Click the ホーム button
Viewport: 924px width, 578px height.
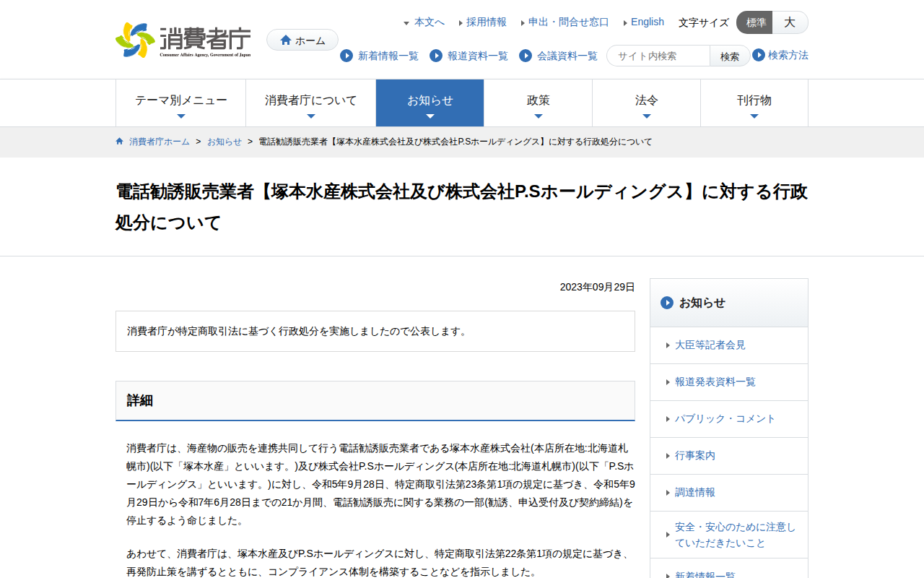[x=302, y=40]
